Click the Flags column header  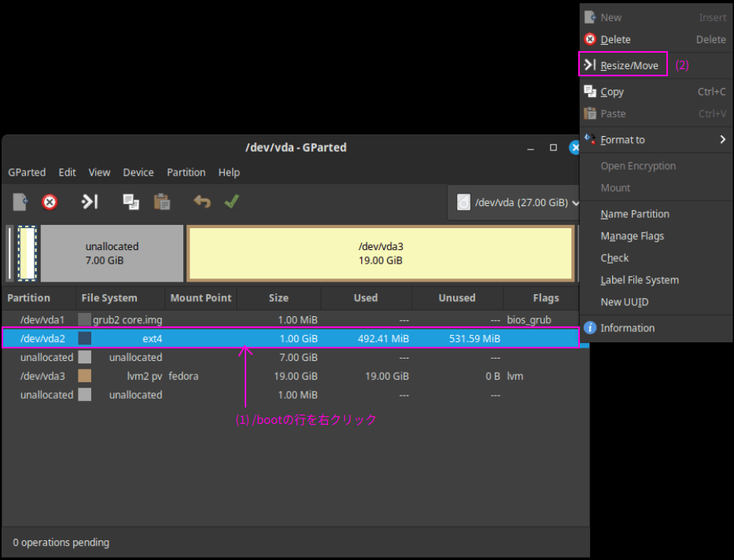tap(541, 298)
